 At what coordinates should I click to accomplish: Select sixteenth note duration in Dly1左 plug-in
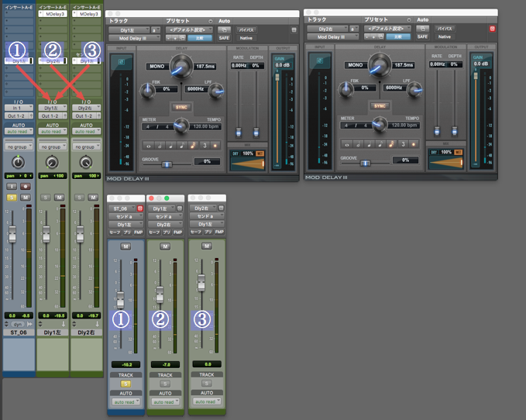pyautogui.click(x=193, y=146)
